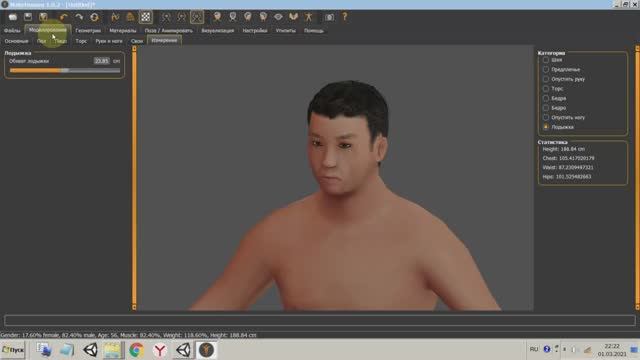Select the Опустить ногу radio button
Image resolution: width=640 pixels, height=360 pixels.
pyautogui.click(x=546, y=117)
